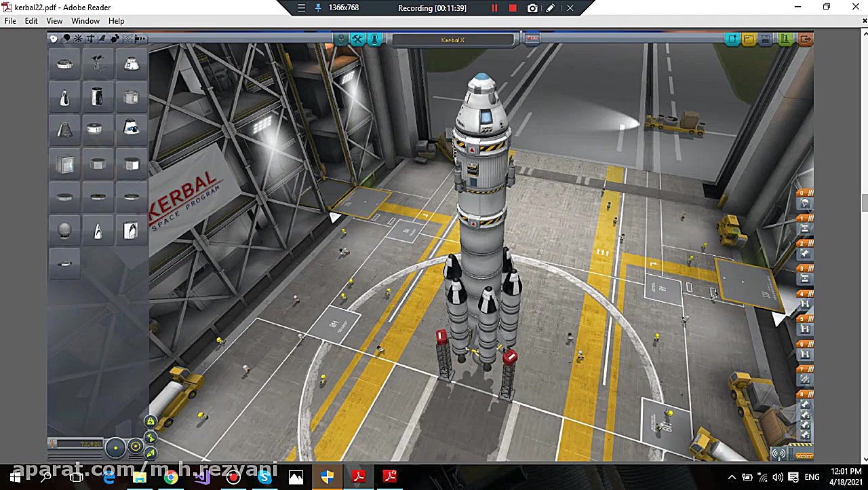Image resolution: width=868 pixels, height=490 pixels.
Task: Open Skype from the taskbar
Action: 264,477
